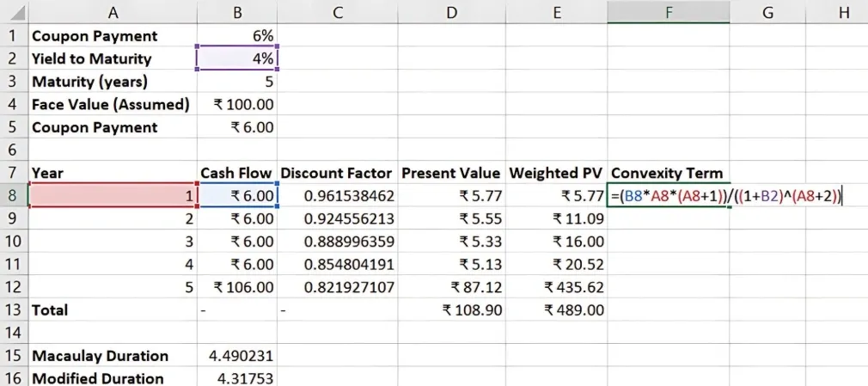Select the Face Value ₹ 100.00 cell
868x386 pixels.
click(237, 105)
